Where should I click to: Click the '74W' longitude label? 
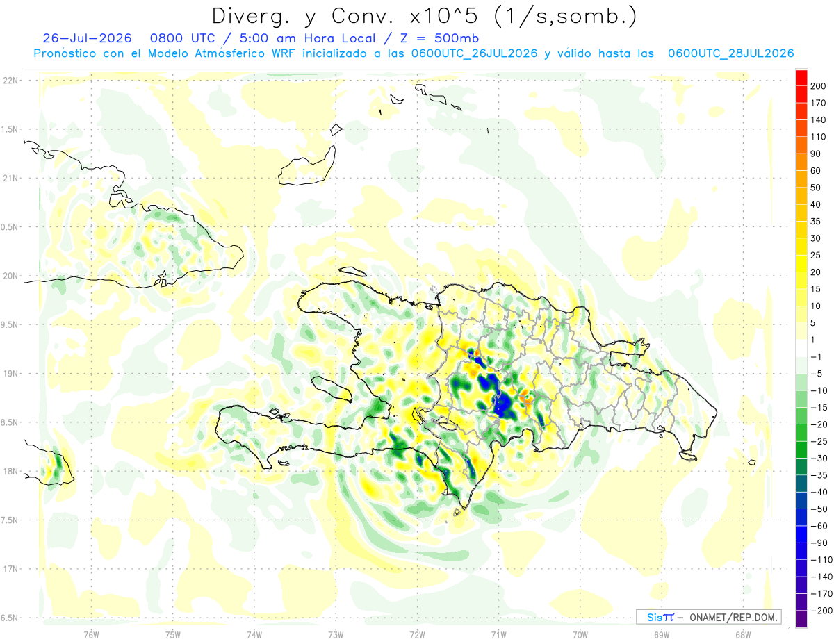(x=254, y=634)
